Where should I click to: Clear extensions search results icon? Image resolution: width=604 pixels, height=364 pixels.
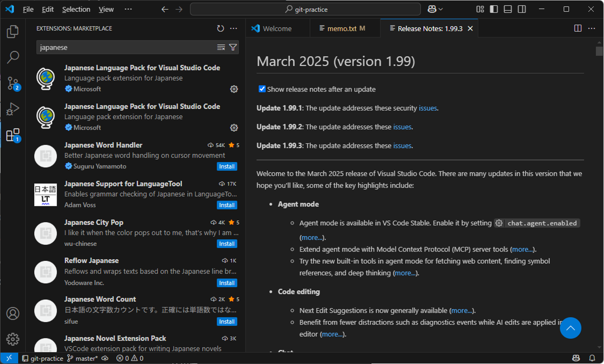221,47
